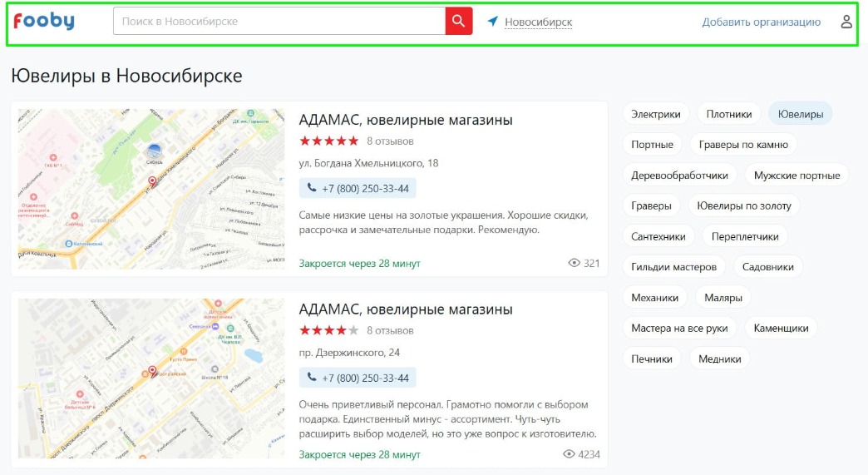
Task: Select the Граверы по камню tag
Action: point(743,145)
